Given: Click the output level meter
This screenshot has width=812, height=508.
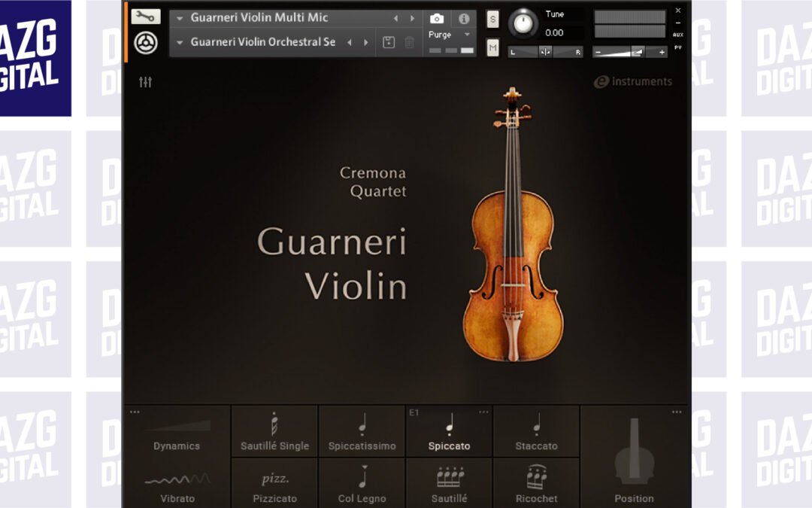Looking at the screenshot, I should click(630, 24).
